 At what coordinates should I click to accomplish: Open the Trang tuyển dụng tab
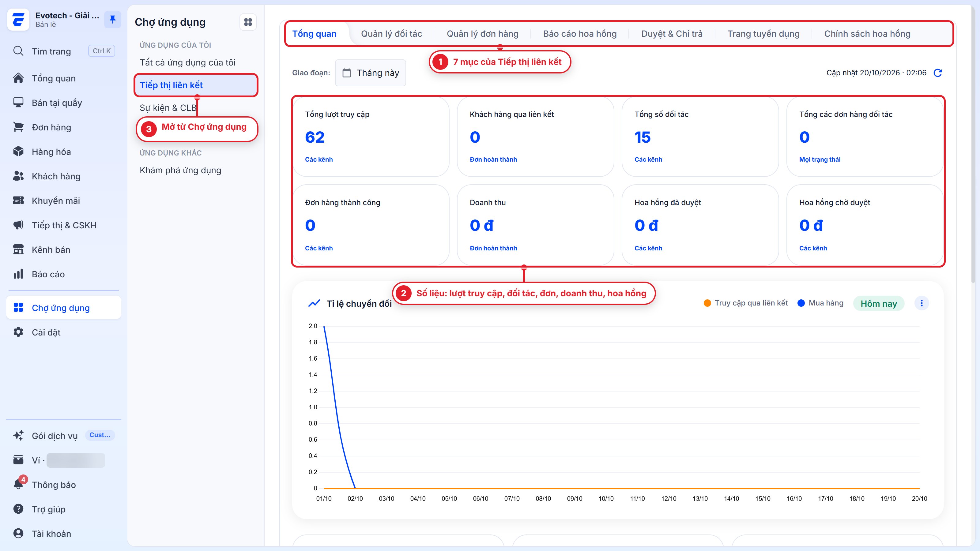coord(763,34)
